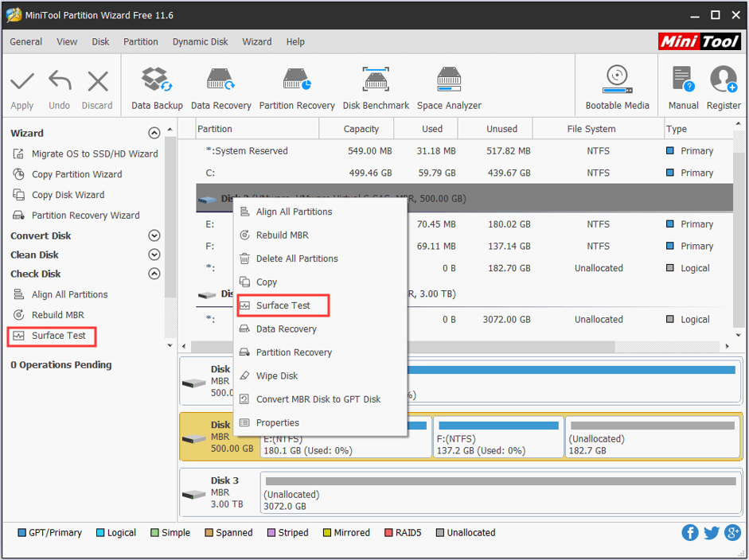Select Copy in the context menu
This screenshot has width=749, height=560.
coord(320,282)
